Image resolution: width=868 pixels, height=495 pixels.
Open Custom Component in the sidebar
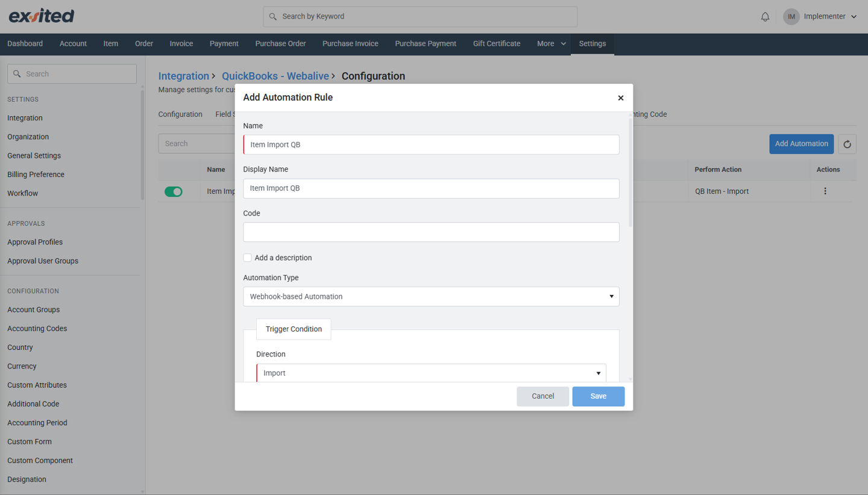(x=40, y=461)
